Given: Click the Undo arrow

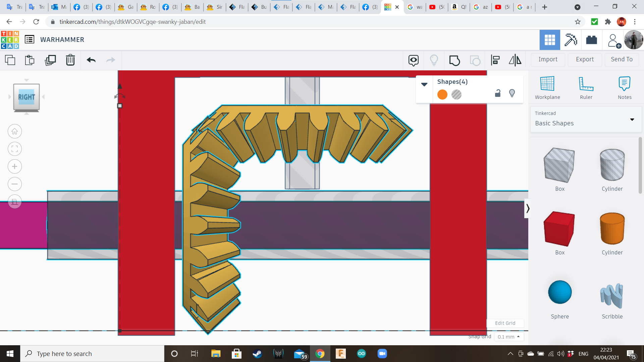Looking at the screenshot, I should 91,60.
